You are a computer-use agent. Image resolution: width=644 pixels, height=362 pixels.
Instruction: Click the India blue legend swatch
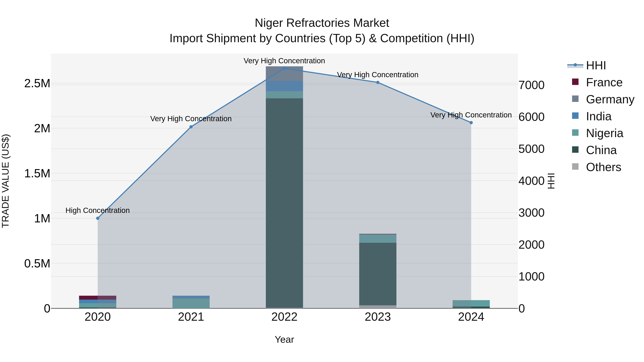[575, 116]
